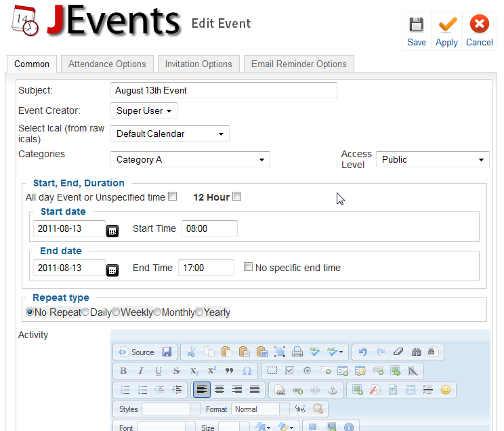The image size is (504, 431).
Task: Toggle left align in editor
Action: click(202, 390)
